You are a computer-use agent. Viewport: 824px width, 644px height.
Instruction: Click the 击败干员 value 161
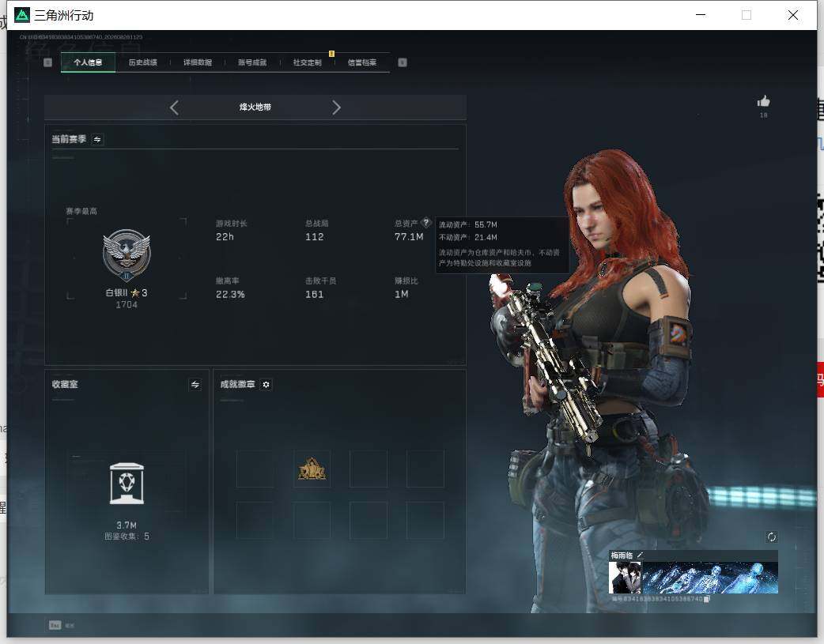coord(314,295)
